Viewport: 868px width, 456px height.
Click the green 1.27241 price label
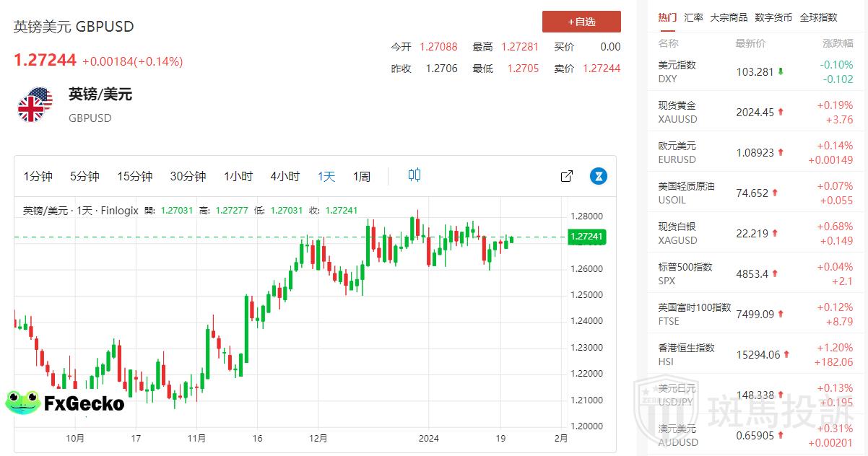(x=586, y=237)
